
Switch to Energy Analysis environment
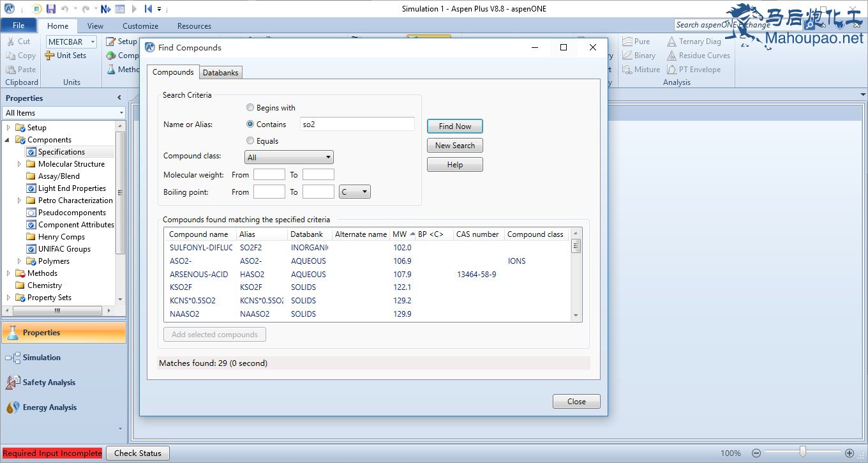(x=63, y=407)
